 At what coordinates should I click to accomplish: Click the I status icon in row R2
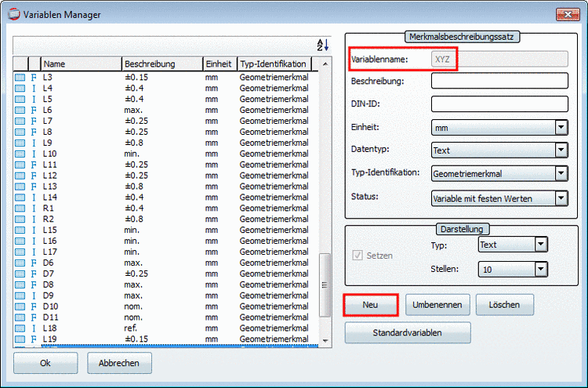(x=34, y=219)
